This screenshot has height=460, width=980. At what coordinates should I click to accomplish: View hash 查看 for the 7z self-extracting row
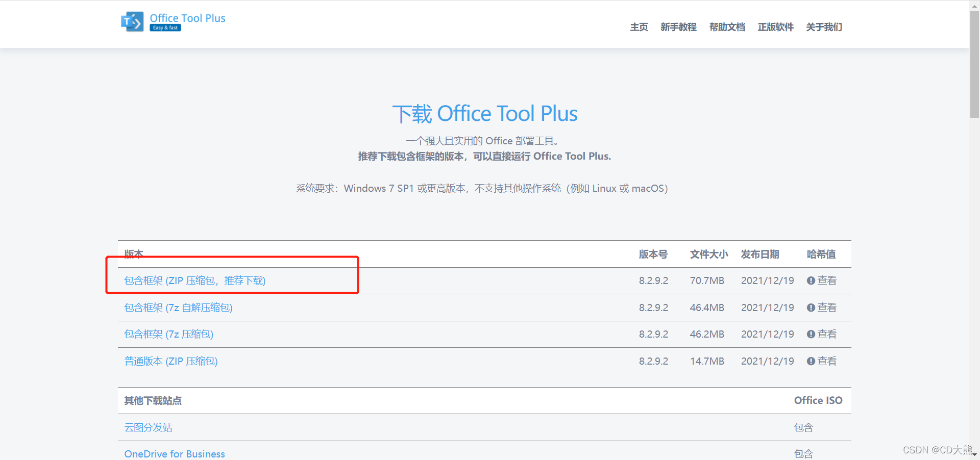pos(827,308)
